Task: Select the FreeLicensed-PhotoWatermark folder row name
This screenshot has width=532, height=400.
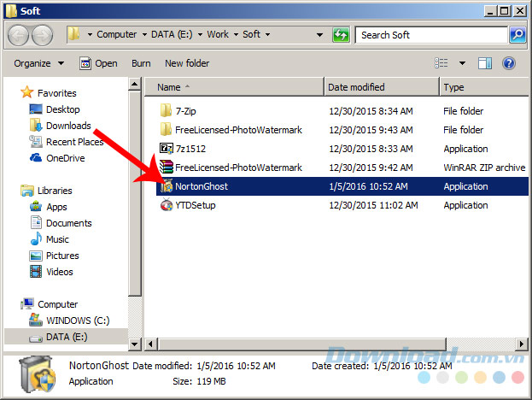Action: click(x=238, y=129)
